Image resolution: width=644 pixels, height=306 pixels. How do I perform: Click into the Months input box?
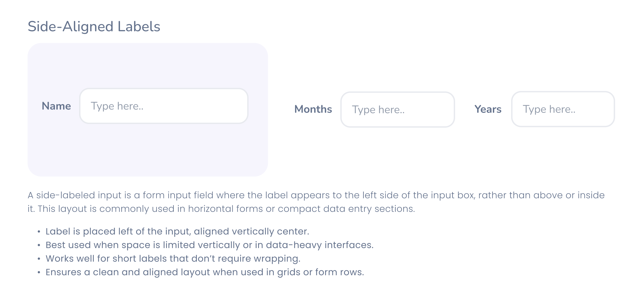pyautogui.click(x=397, y=109)
